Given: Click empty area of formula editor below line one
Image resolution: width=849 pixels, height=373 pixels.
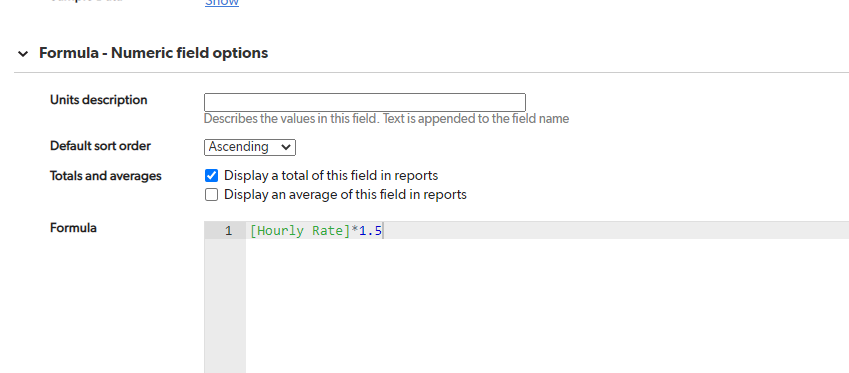Looking at the screenshot, I should pyautogui.click(x=547, y=306).
